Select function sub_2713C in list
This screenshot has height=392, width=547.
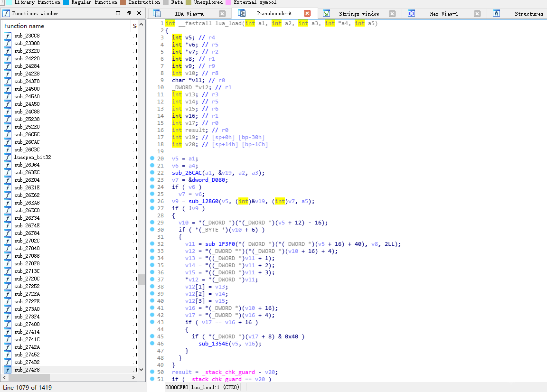pos(27,271)
